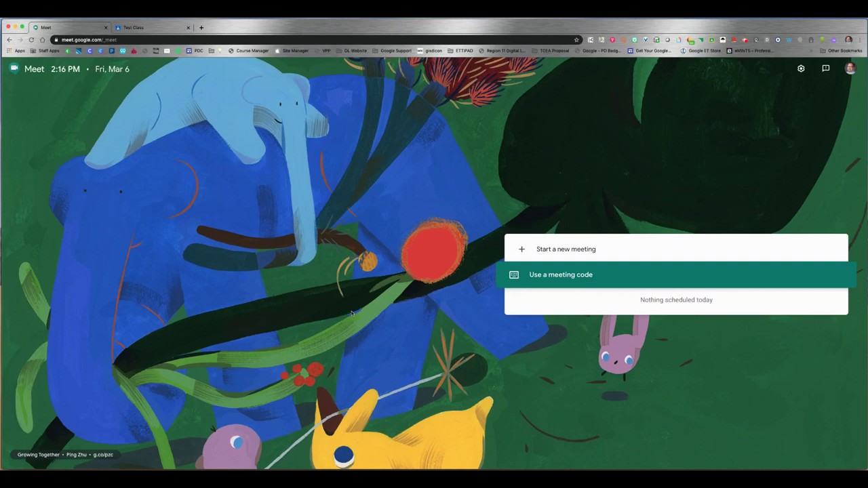The image size is (868, 488).
Task: Click the keyboard icon beside Use a meeting code
Action: tap(514, 274)
